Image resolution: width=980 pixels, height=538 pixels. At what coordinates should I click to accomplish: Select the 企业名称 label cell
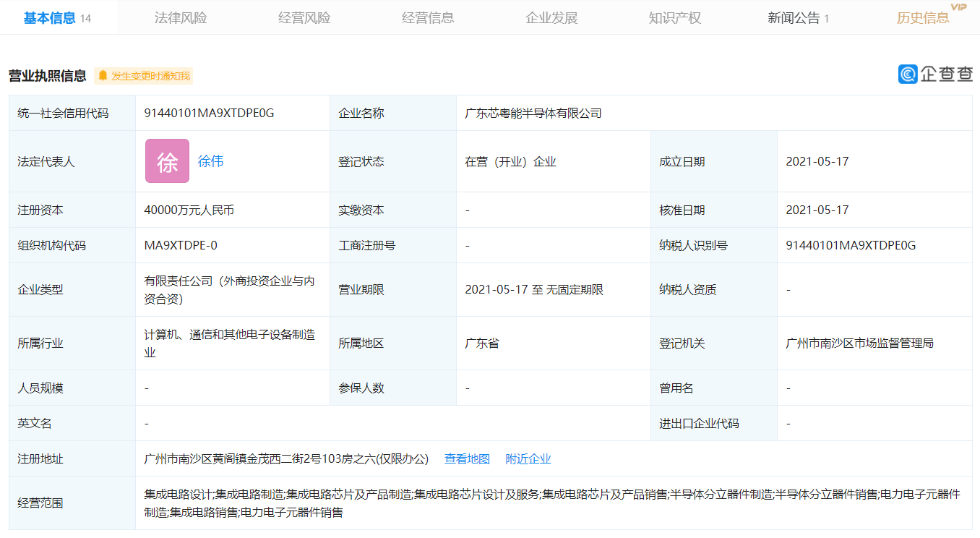[393, 113]
